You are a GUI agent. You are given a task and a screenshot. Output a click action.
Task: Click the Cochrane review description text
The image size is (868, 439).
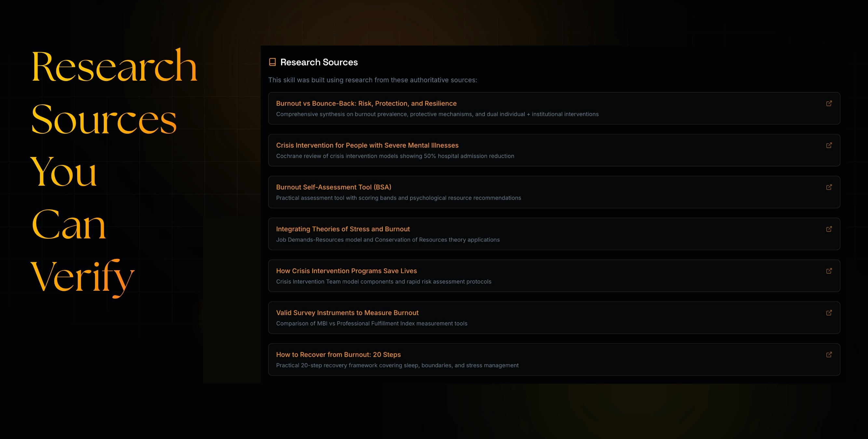point(395,156)
